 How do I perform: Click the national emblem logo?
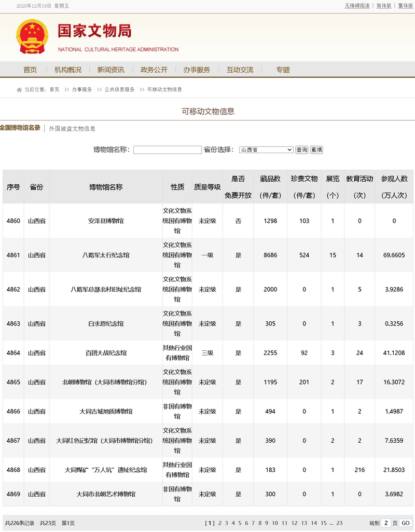[32, 36]
